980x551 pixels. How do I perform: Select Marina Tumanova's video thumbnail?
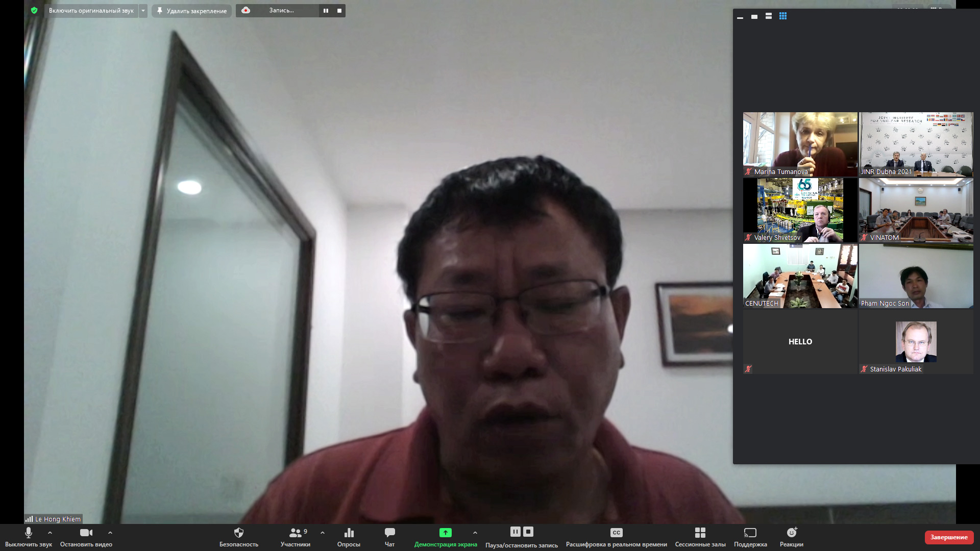pos(800,144)
